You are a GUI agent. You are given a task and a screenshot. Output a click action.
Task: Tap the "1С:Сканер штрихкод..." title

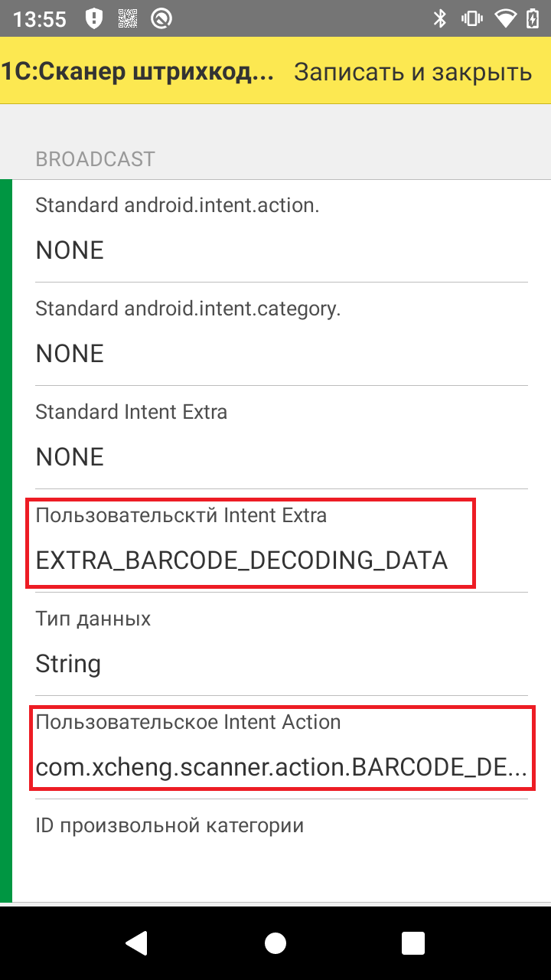click(138, 71)
